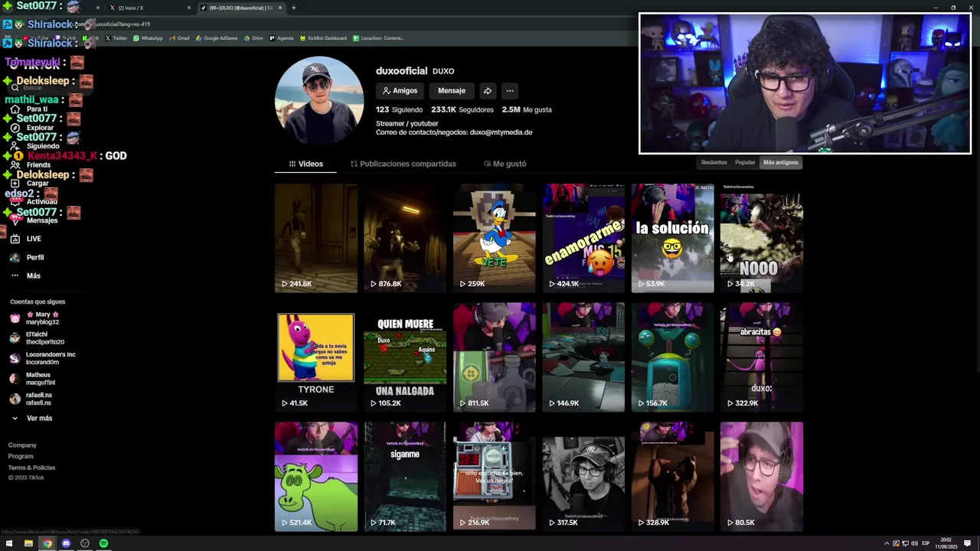Viewport: 980px width, 551px height.
Task: Open the Program footer link
Action: click(x=21, y=456)
